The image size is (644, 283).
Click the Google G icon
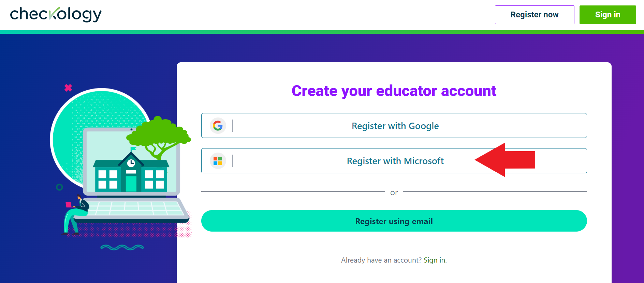tap(218, 126)
